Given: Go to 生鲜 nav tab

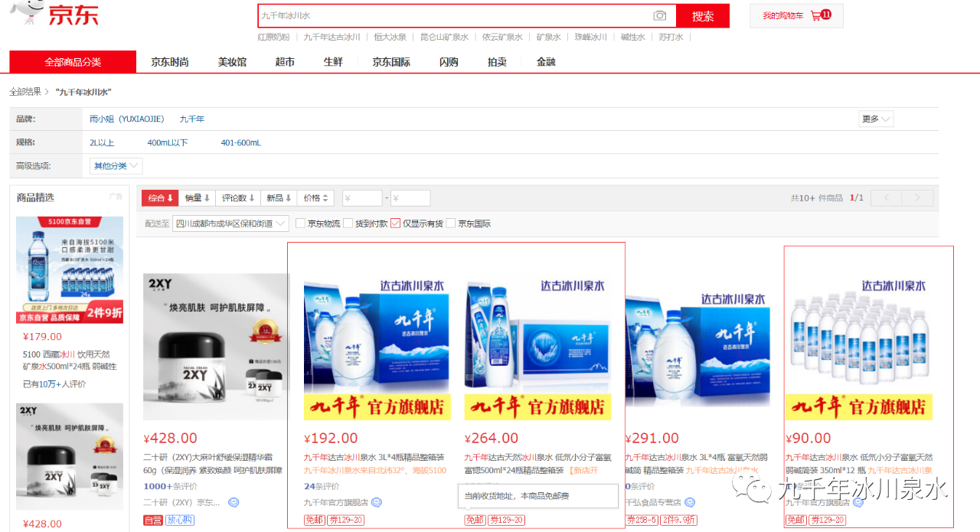Looking at the screenshot, I should [x=333, y=62].
